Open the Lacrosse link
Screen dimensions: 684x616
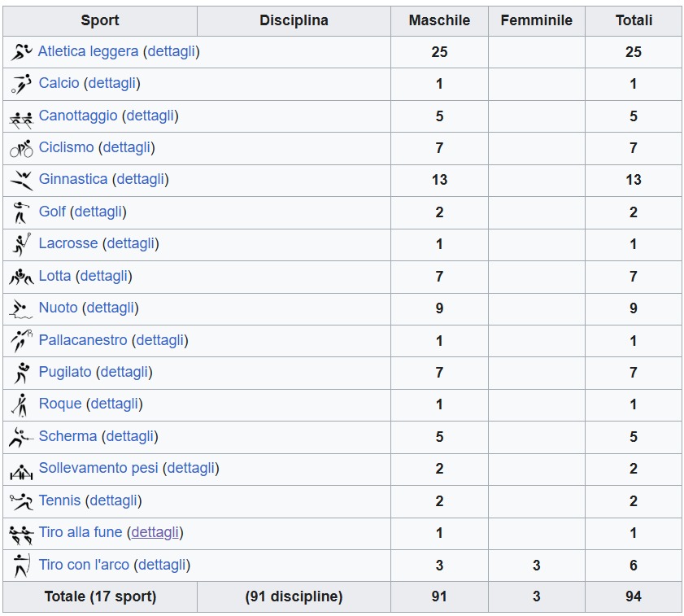point(68,243)
